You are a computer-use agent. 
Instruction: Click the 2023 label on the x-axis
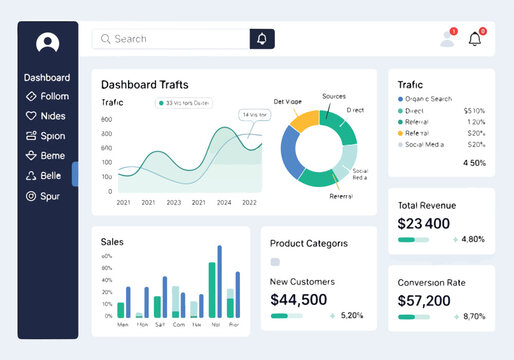174,203
